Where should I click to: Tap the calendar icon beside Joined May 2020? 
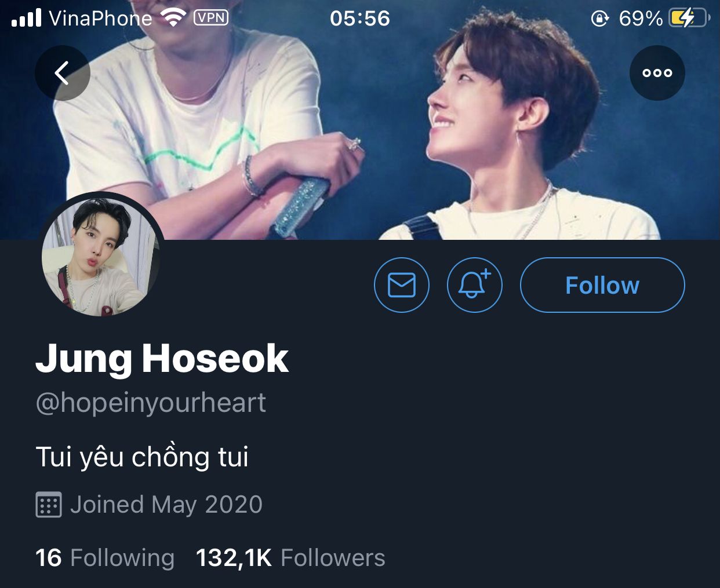(49, 505)
